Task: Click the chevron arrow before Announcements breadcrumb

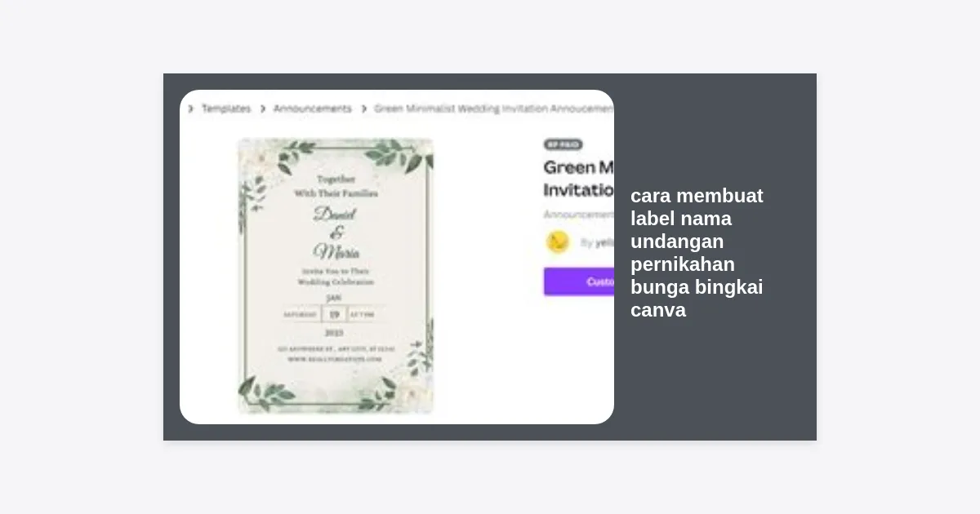Action: pos(263,109)
